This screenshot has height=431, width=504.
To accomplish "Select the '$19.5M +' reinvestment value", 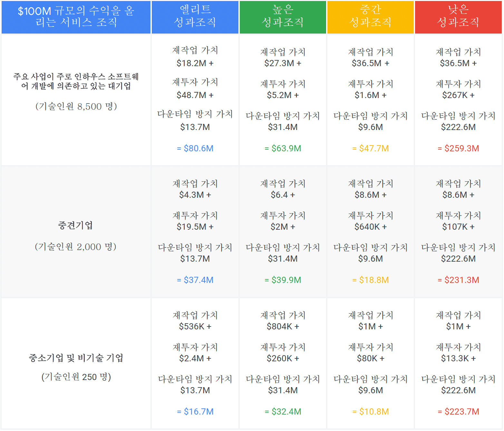I will (195, 227).
